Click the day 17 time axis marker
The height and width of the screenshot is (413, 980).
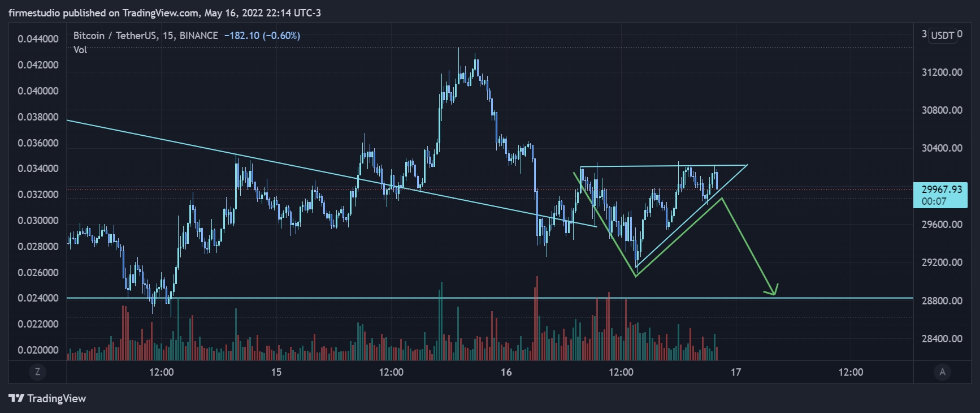[735, 372]
